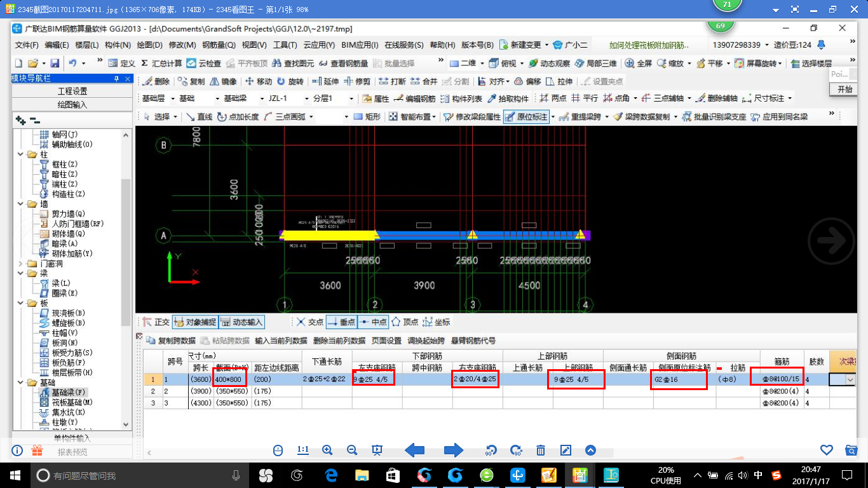Open 查看钢筋量 rebar quantity viewer
Screen dimensions: 868x488
[344, 64]
